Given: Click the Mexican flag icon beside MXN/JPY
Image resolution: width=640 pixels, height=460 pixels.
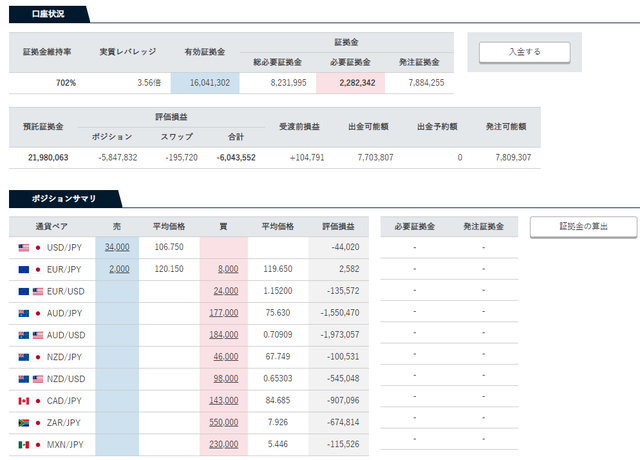Looking at the screenshot, I should point(24,444).
